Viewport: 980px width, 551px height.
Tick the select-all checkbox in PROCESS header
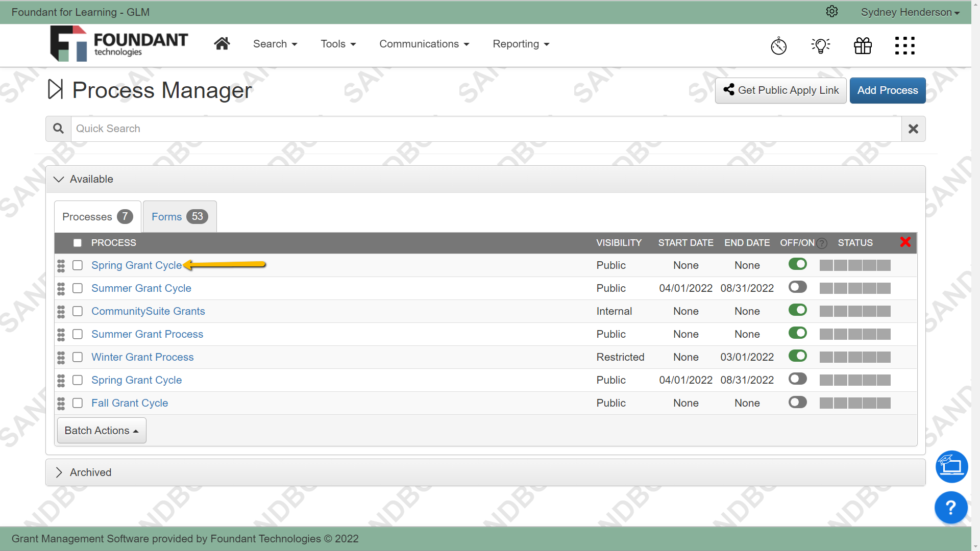[78, 243]
